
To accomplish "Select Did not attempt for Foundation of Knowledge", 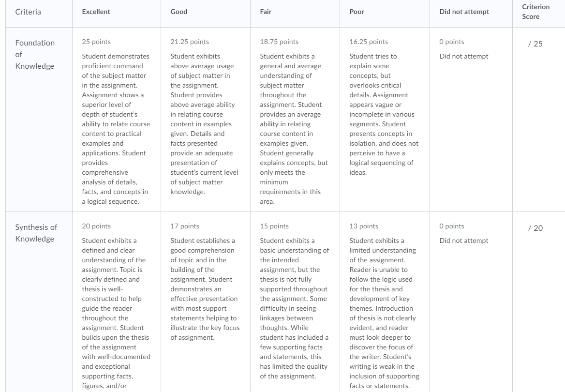I will click(x=471, y=120).
